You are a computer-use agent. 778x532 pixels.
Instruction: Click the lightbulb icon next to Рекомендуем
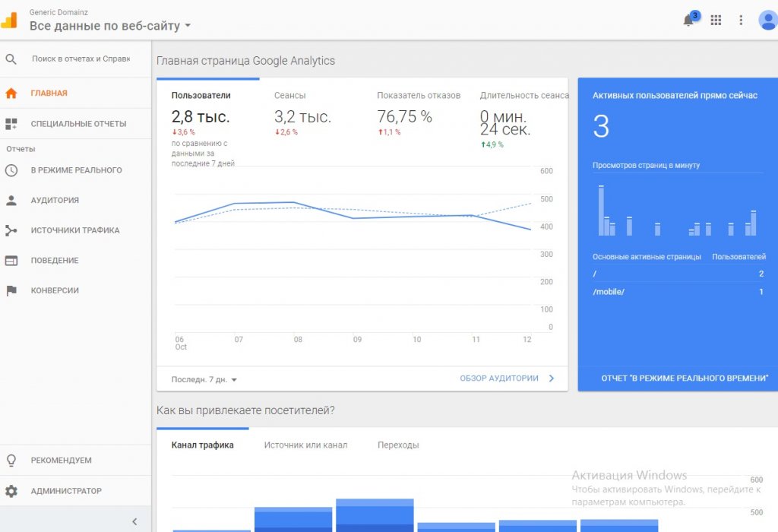point(11,461)
